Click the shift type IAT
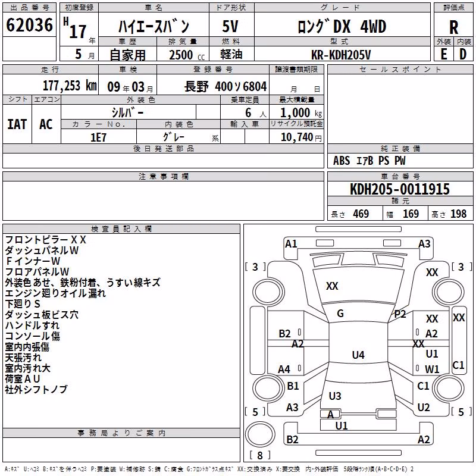Screen dimensions: 476x476 coord(17,124)
